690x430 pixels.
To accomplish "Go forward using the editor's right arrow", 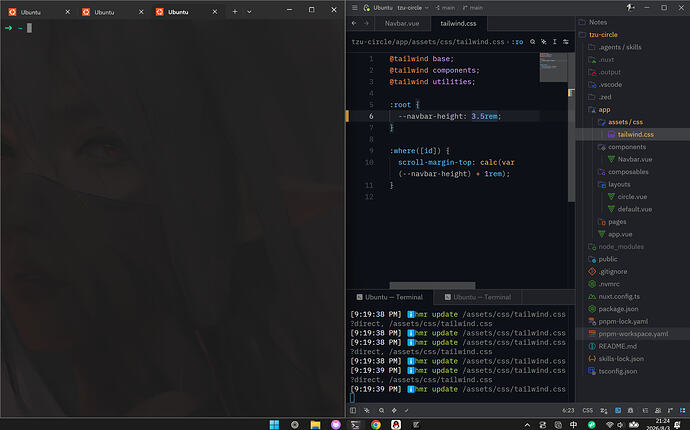I will pyautogui.click(x=366, y=23).
